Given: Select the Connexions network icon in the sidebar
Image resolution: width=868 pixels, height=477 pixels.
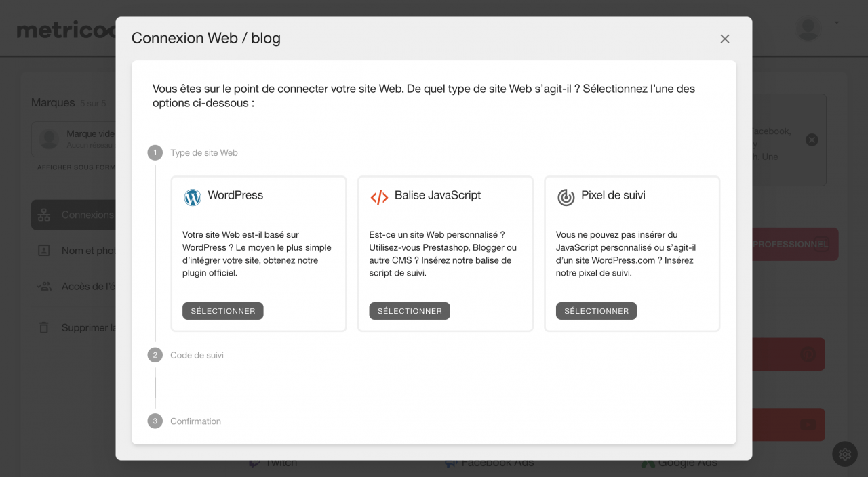Looking at the screenshot, I should [x=45, y=214].
